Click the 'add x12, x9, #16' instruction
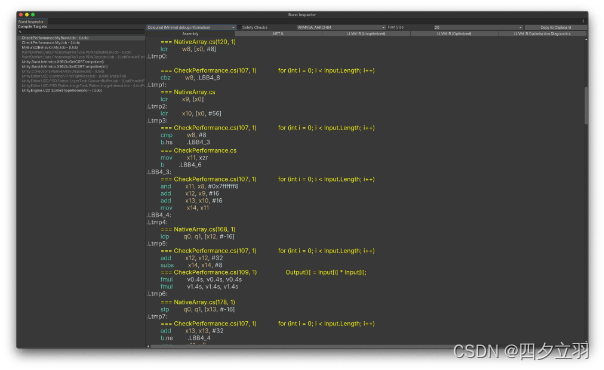The width and height of the screenshot is (604, 370). [190, 193]
